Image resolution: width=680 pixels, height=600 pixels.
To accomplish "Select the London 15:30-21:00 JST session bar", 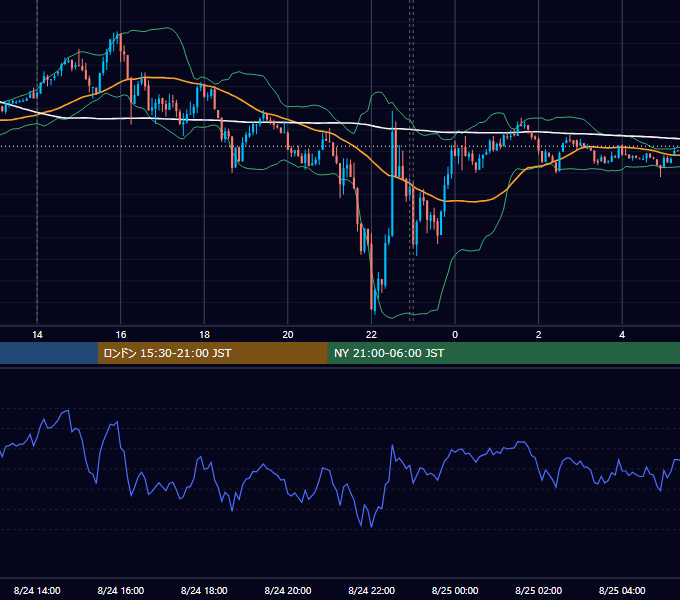I will click(212, 353).
